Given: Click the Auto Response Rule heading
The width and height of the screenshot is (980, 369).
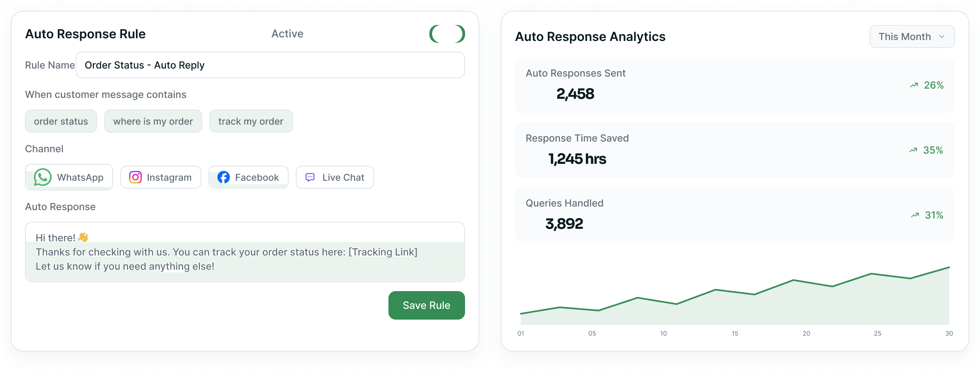Looking at the screenshot, I should tap(86, 34).
